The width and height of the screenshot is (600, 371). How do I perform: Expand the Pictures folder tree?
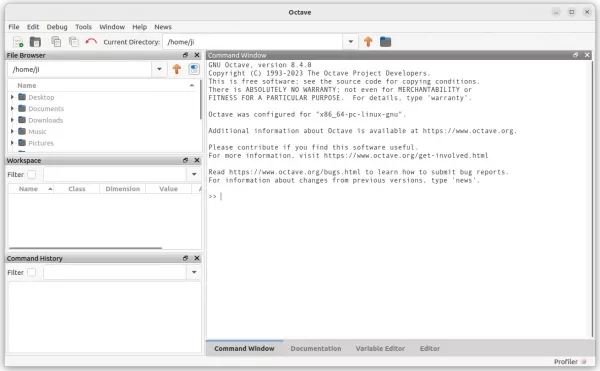tap(12, 143)
